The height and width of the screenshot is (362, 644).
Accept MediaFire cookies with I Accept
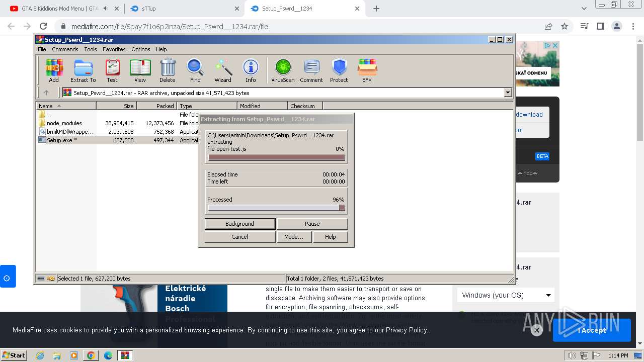point(592,330)
